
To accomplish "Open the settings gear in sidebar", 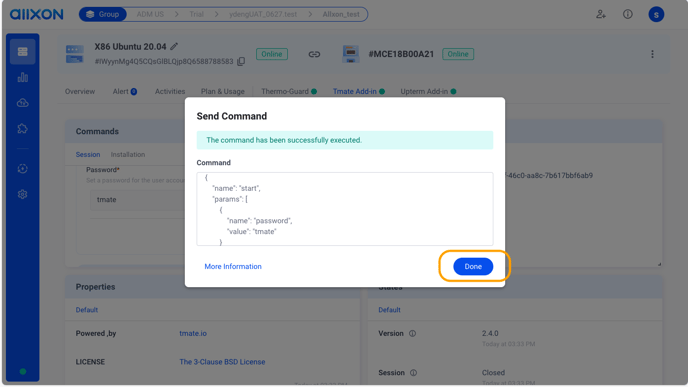I will tap(23, 194).
